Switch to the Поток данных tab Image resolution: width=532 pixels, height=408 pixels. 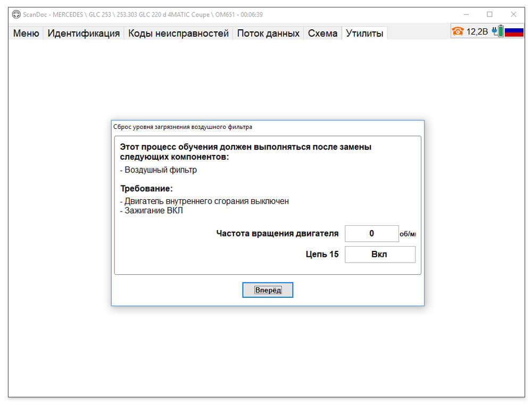[x=268, y=34]
